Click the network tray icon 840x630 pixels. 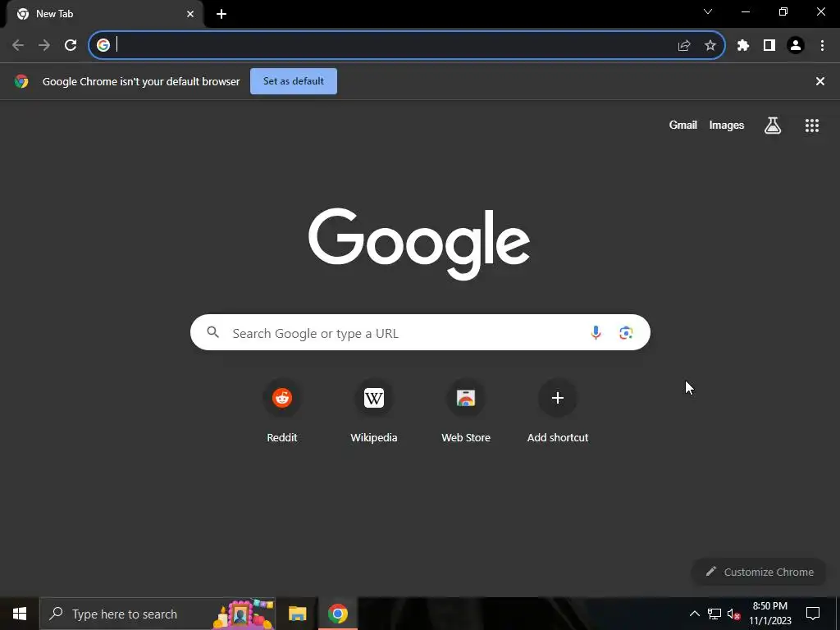tap(714, 614)
